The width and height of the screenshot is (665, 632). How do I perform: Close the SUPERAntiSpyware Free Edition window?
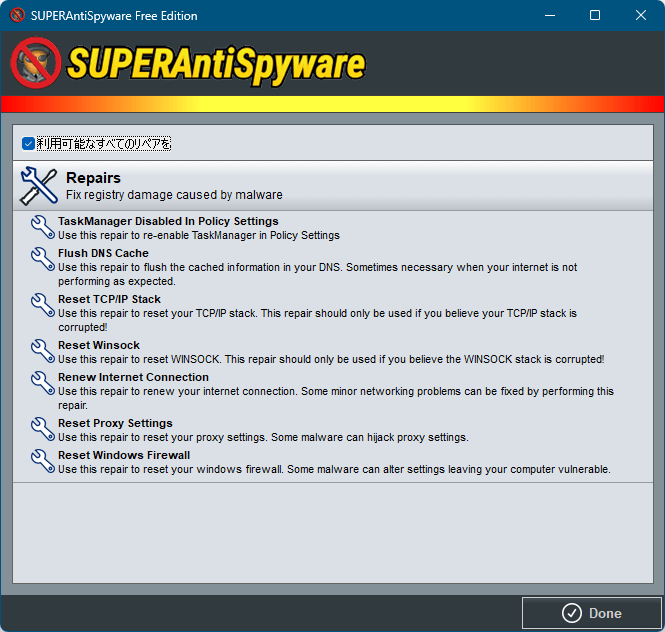click(x=641, y=15)
